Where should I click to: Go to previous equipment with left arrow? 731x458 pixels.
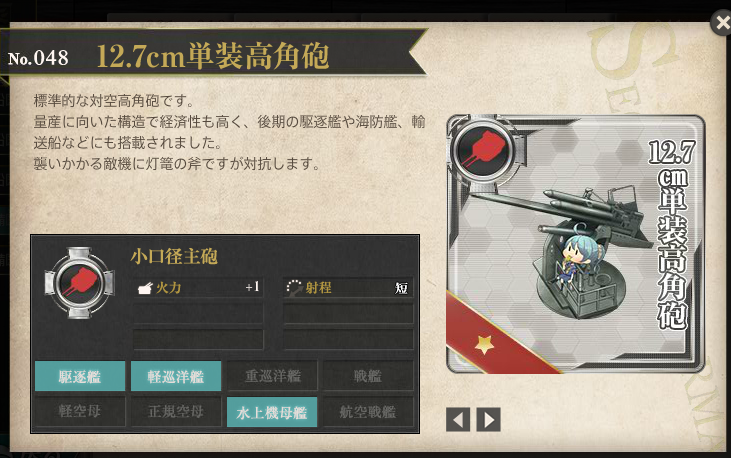pyautogui.click(x=458, y=419)
